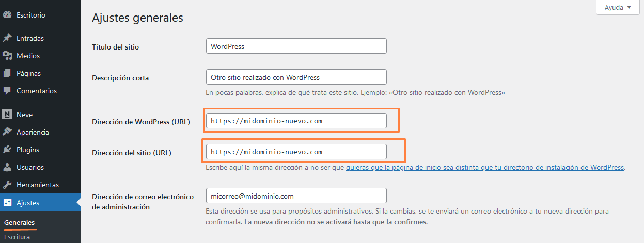Click the Apariencia brush icon
Image resolution: width=644 pixels, height=243 pixels.
tap(7, 132)
